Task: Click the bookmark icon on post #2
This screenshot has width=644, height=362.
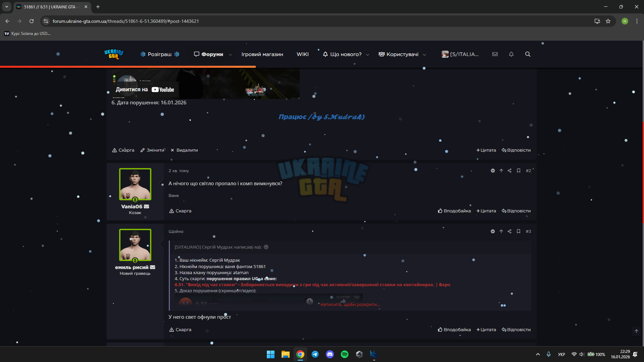Action: point(518,171)
